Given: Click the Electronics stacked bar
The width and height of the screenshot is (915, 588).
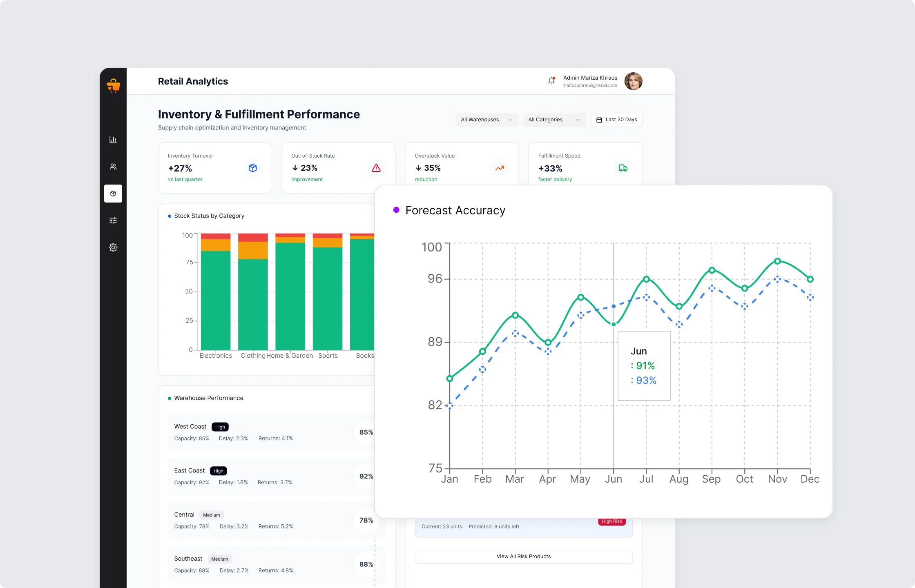Looking at the screenshot, I should point(216,292).
